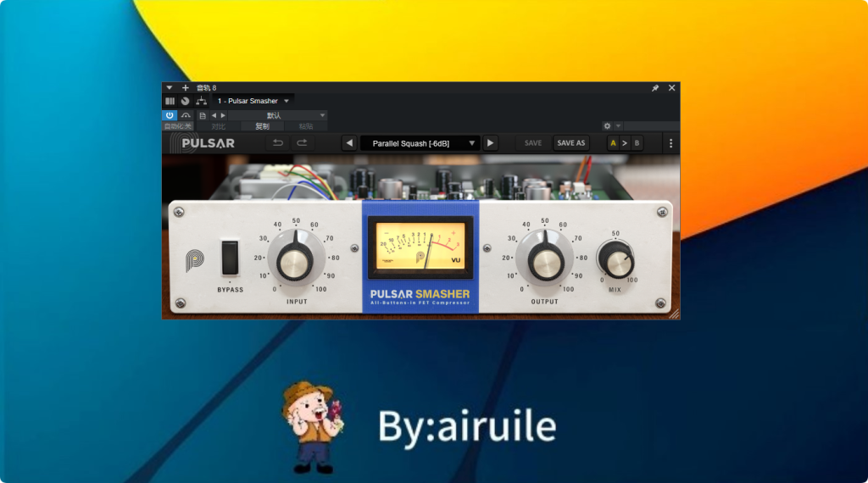Open the 默认 host preset dropdown
The image size is (868, 483).
click(x=278, y=115)
